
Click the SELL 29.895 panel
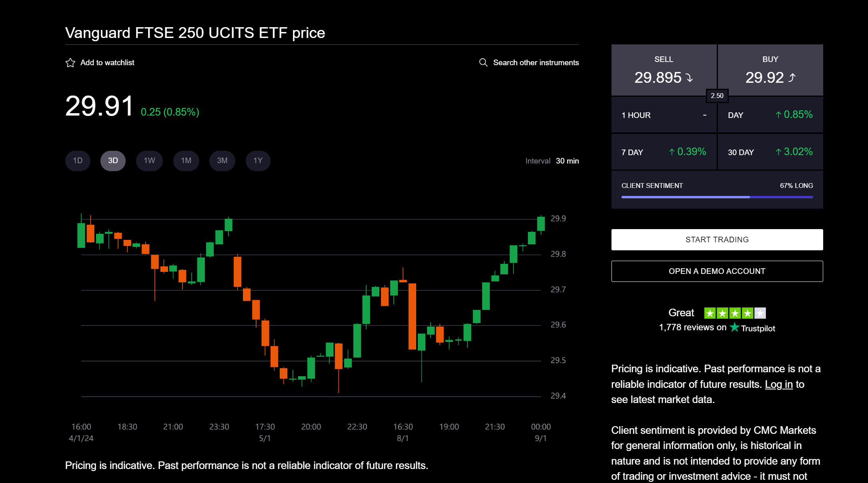664,70
